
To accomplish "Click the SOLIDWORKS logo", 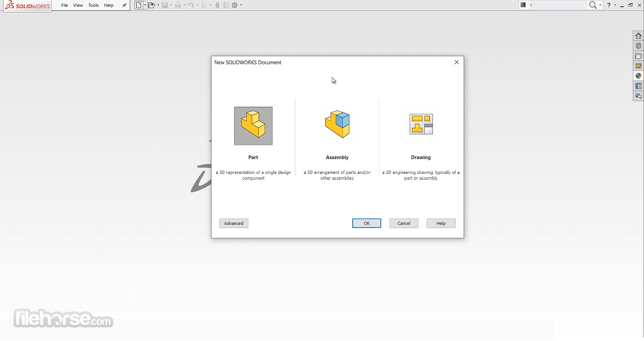I will click(28, 6).
